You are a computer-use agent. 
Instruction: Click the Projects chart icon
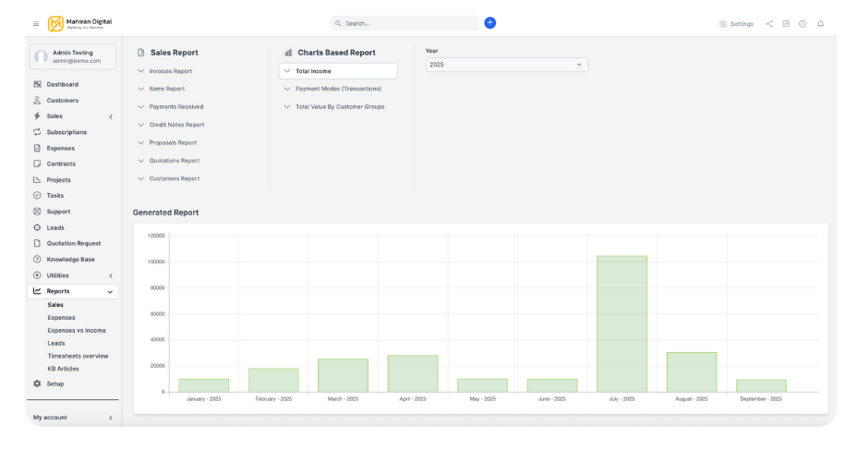pos(37,179)
